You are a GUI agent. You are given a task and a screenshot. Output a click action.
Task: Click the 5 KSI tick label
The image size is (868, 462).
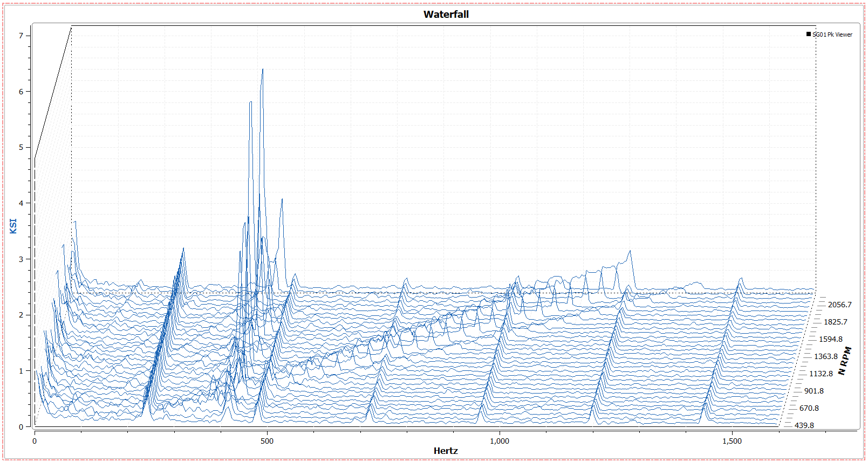point(21,147)
